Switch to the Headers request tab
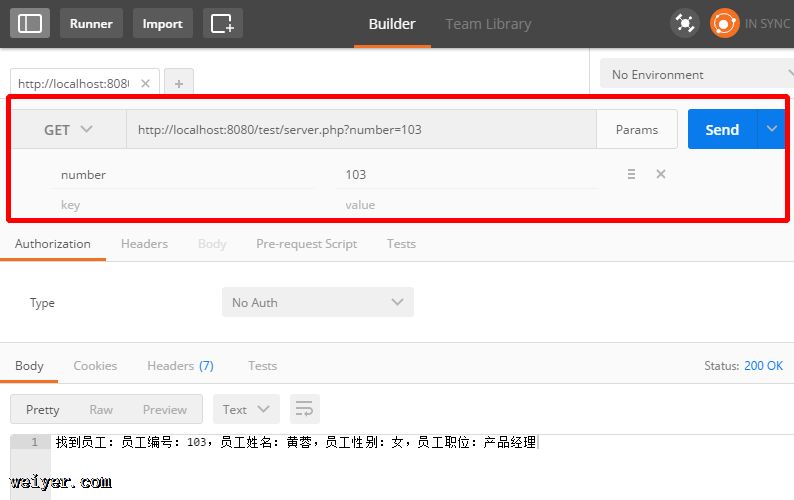 (144, 243)
